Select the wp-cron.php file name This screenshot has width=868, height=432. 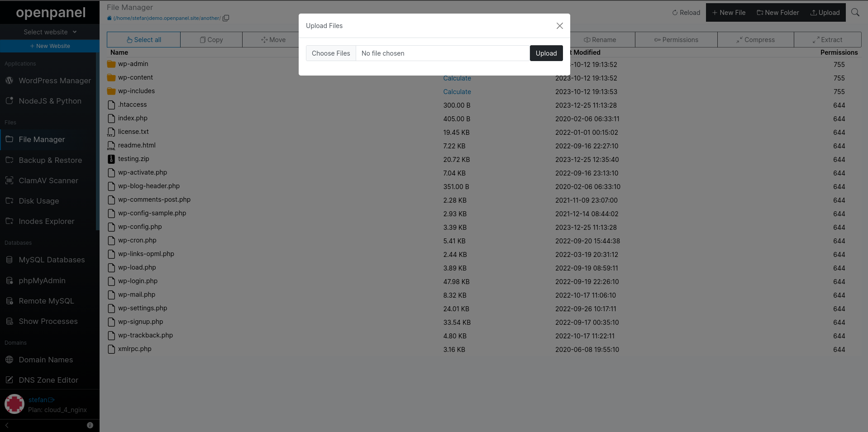137,240
